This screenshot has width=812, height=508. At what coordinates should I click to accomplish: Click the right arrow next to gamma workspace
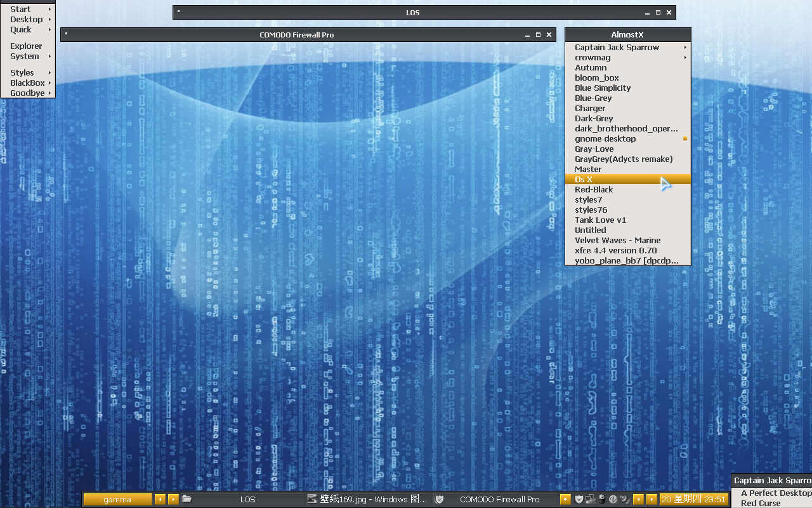(173, 500)
